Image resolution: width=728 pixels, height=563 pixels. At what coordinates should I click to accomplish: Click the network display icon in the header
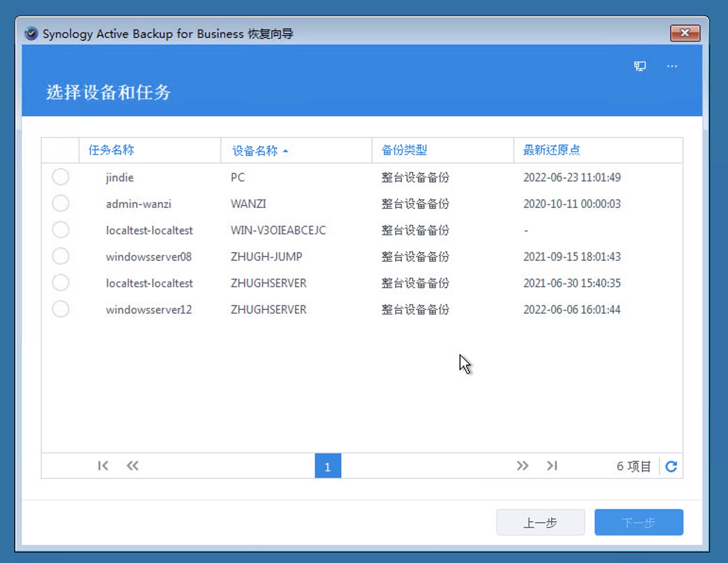click(x=640, y=66)
